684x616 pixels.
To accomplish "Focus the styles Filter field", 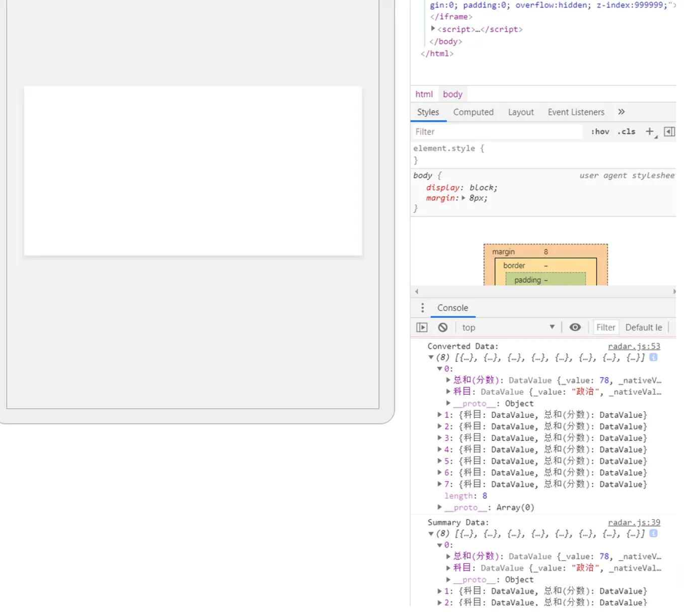I will 497,131.
